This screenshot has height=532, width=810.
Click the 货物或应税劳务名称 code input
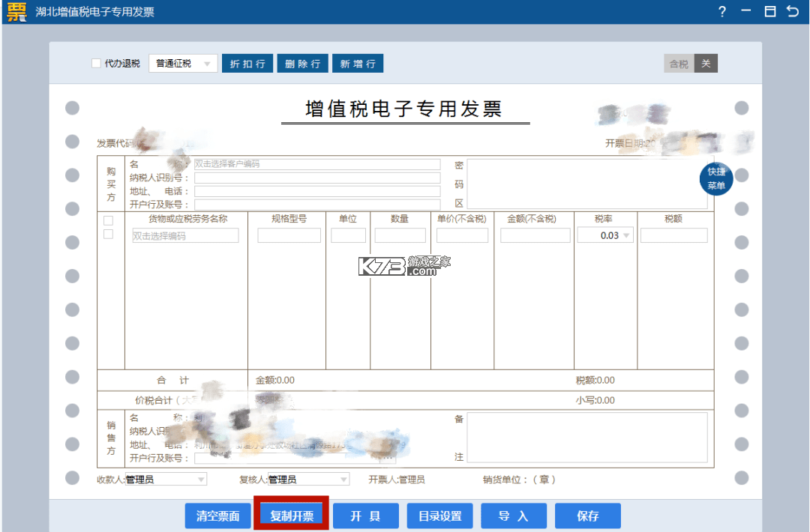coord(185,235)
